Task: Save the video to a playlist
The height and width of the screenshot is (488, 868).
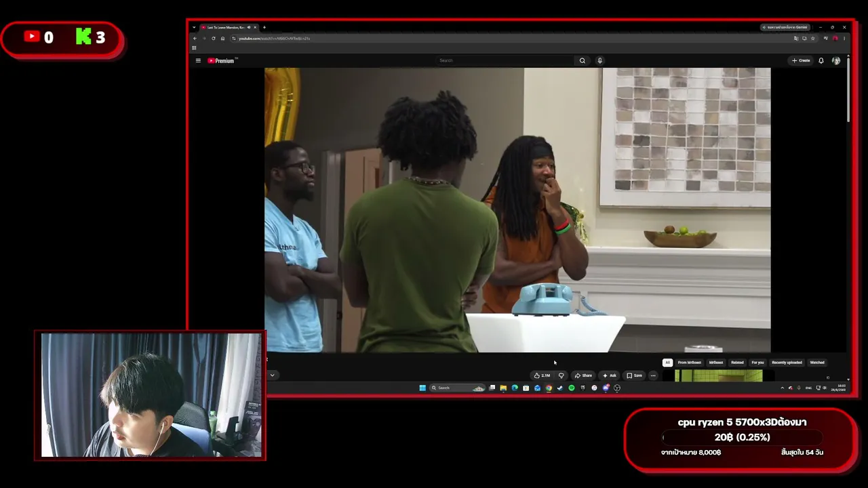Action: coord(634,375)
